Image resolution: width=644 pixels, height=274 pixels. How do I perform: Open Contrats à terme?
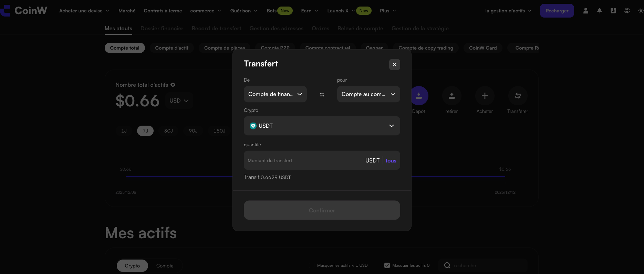pyautogui.click(x=163, y=11)
